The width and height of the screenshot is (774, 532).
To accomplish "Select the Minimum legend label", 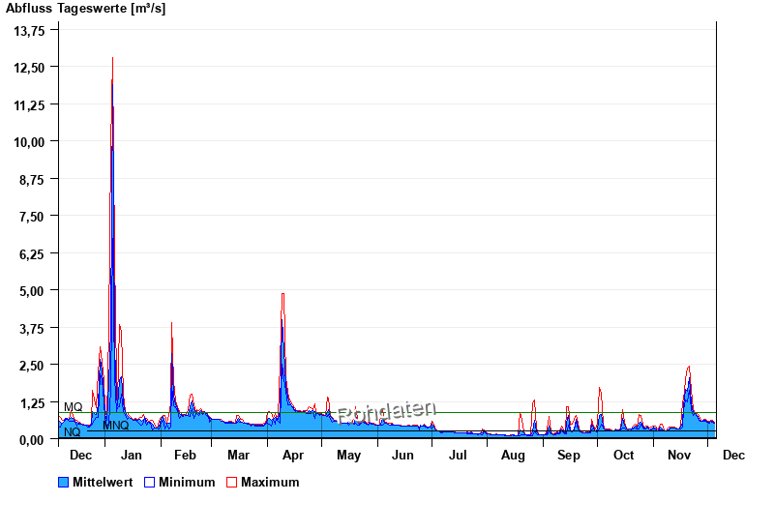I will coord(187,482).
